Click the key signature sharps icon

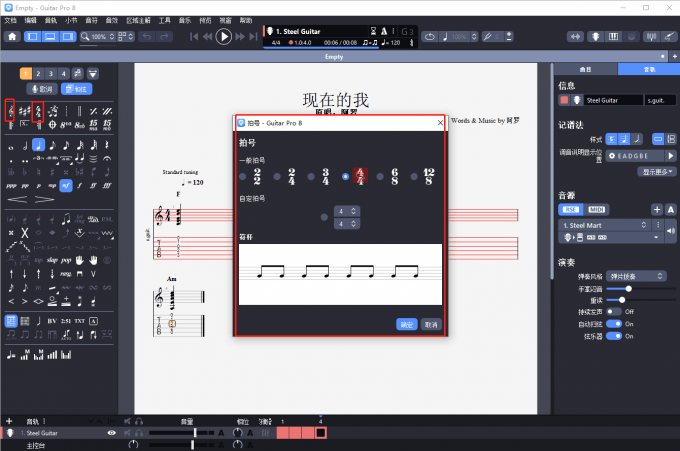coord(24,111)
